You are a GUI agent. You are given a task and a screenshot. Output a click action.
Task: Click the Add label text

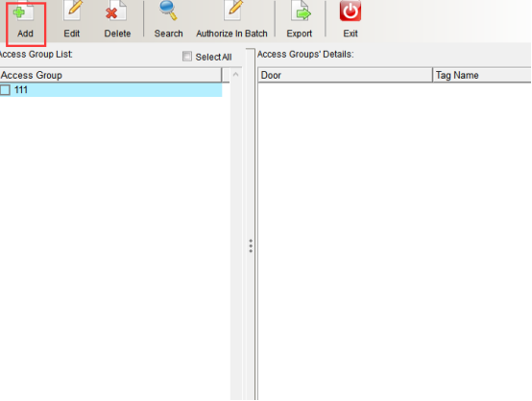(25, 34)
